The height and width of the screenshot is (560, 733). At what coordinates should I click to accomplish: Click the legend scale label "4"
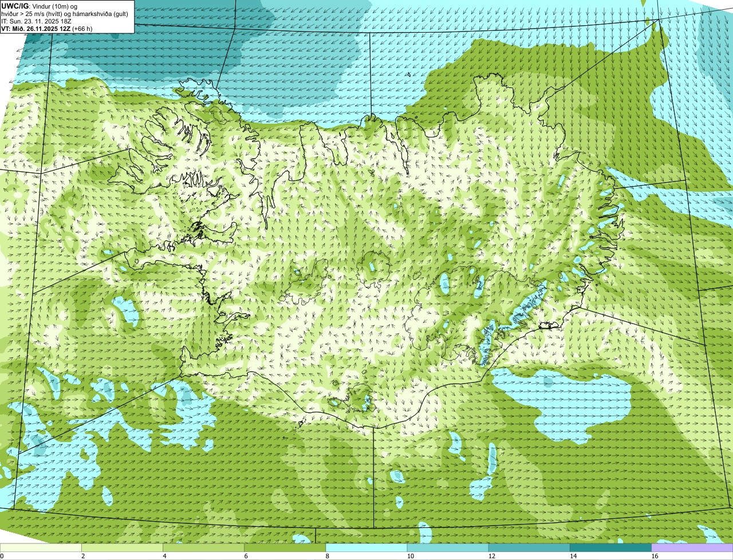click(164, 556)
